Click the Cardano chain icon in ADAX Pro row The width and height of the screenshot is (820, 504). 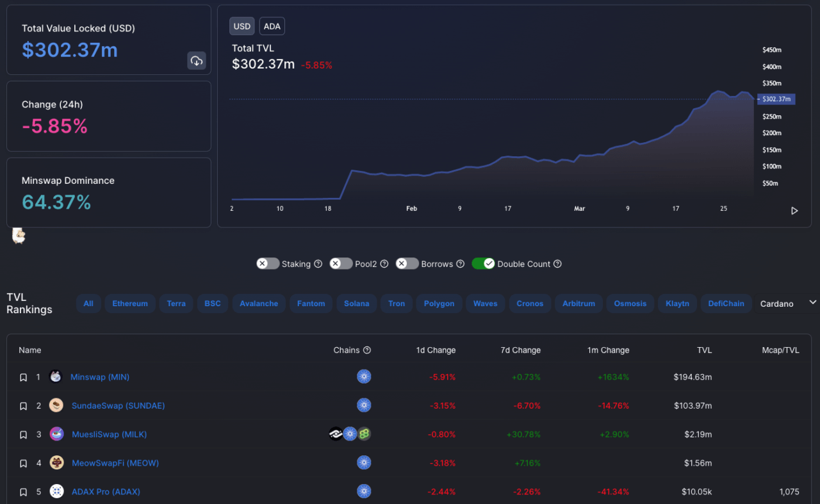[x=364, y=491]
